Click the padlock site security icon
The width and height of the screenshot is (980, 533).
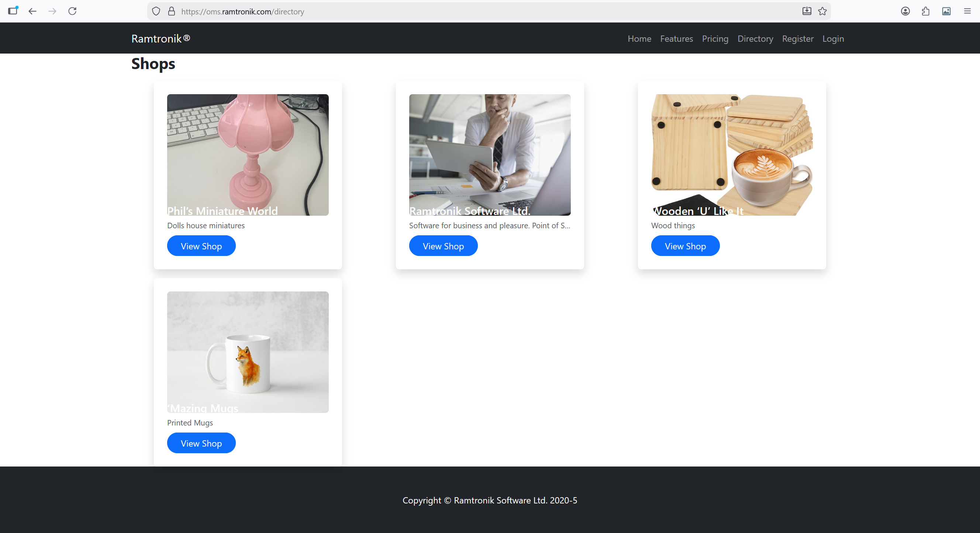point(172,11)
